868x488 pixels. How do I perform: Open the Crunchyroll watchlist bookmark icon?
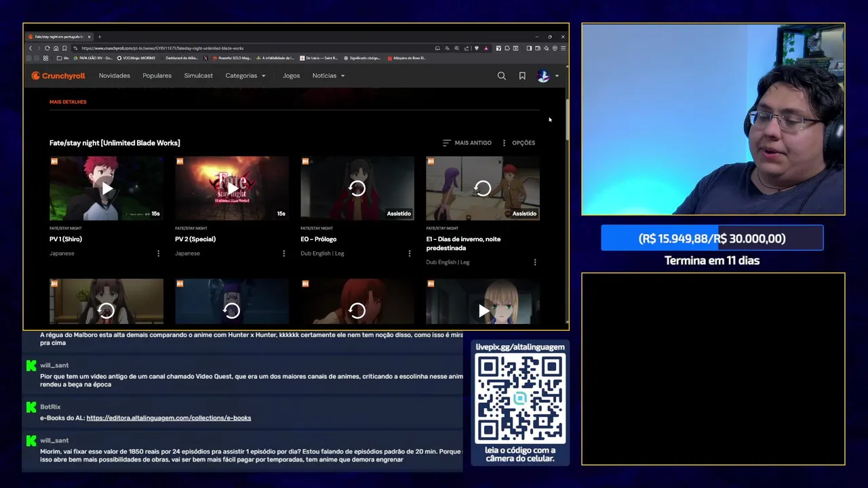pos(522,76)
